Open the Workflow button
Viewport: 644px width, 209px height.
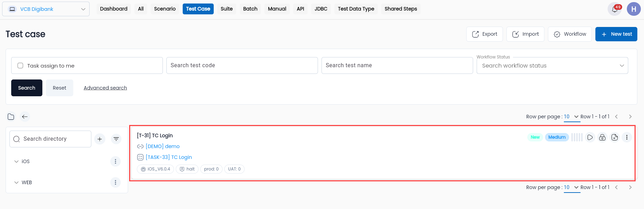[570, 34]
